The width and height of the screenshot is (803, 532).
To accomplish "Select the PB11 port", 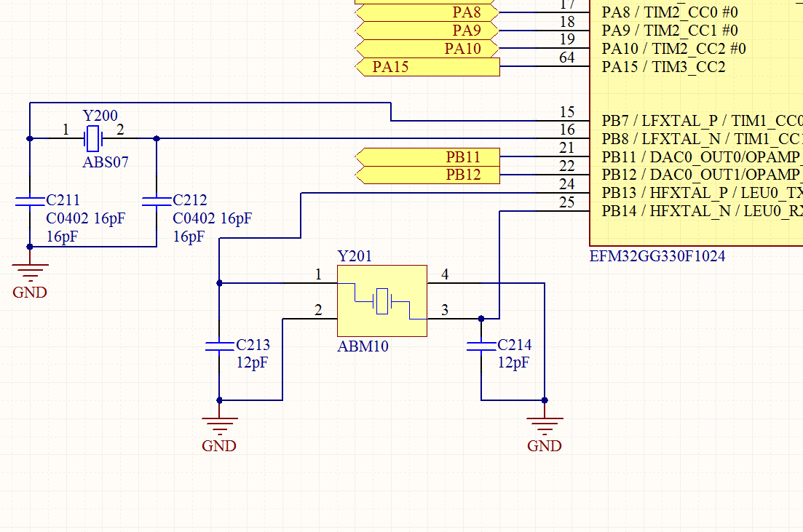I will (427, 156).
